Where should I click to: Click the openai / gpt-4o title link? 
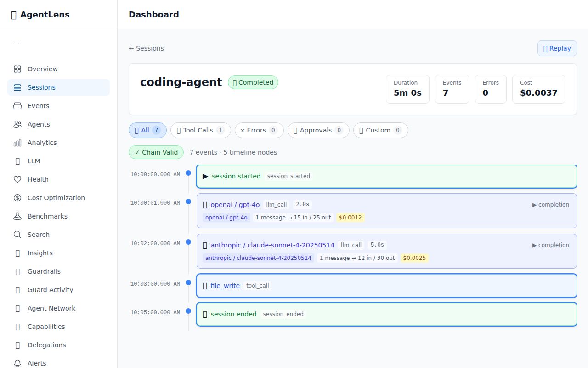pos(235,205)
